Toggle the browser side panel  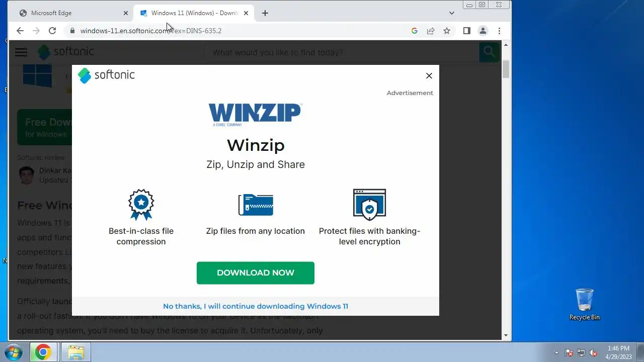click(466, 31)
